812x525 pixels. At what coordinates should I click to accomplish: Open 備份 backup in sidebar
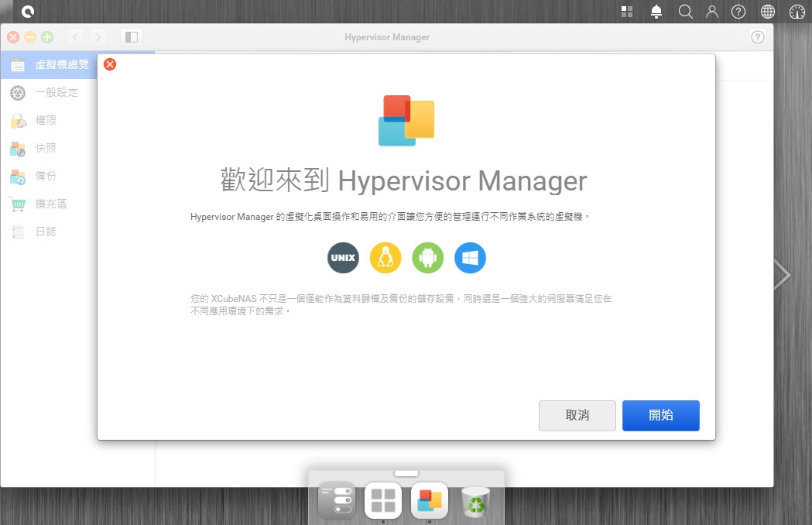(x=49, y=177)
